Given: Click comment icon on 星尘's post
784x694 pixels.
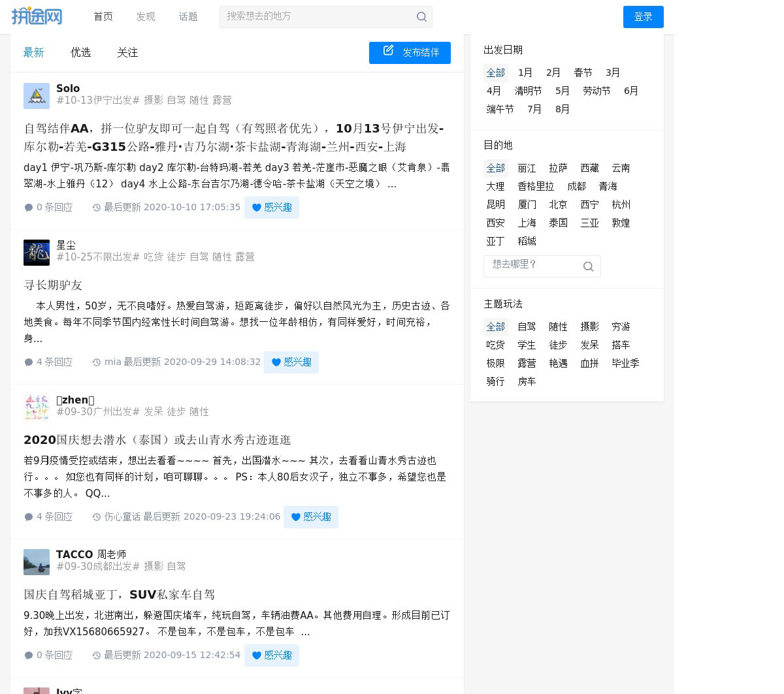Looking at the screenshot, I should tap(29, 362).
